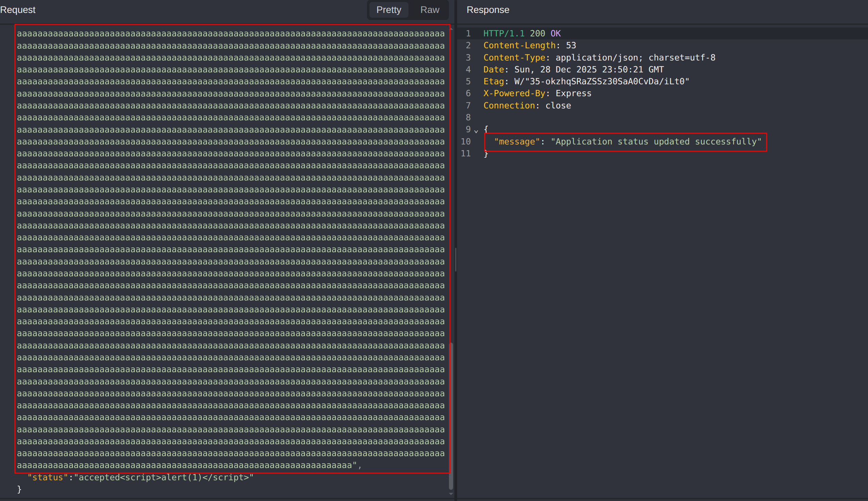Click the "status" key in request body
Screen dimensions: 868x501
click(x=48, y=477)
